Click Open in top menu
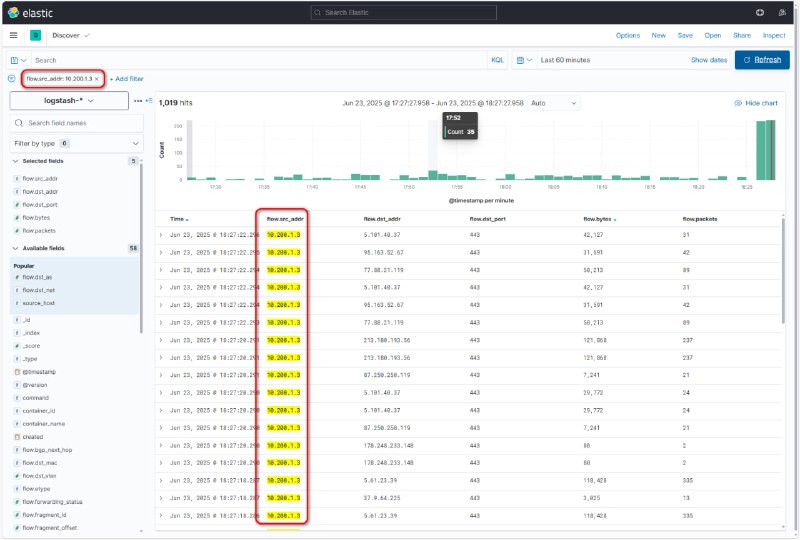 tap(713, 35)
